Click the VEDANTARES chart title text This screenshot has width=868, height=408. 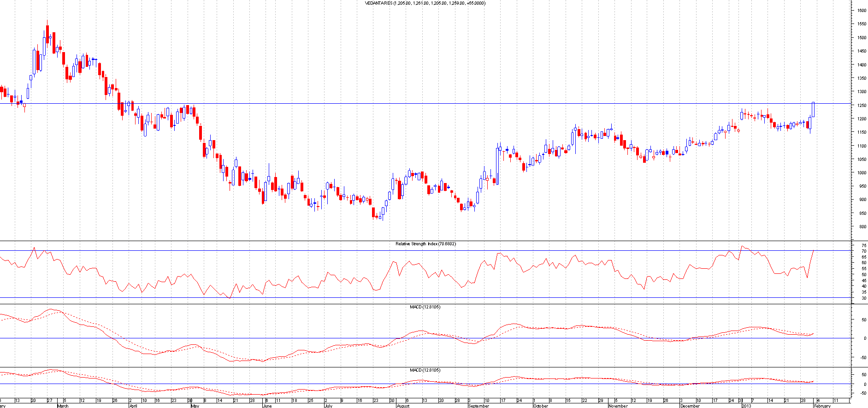click(x=425, y=3)
